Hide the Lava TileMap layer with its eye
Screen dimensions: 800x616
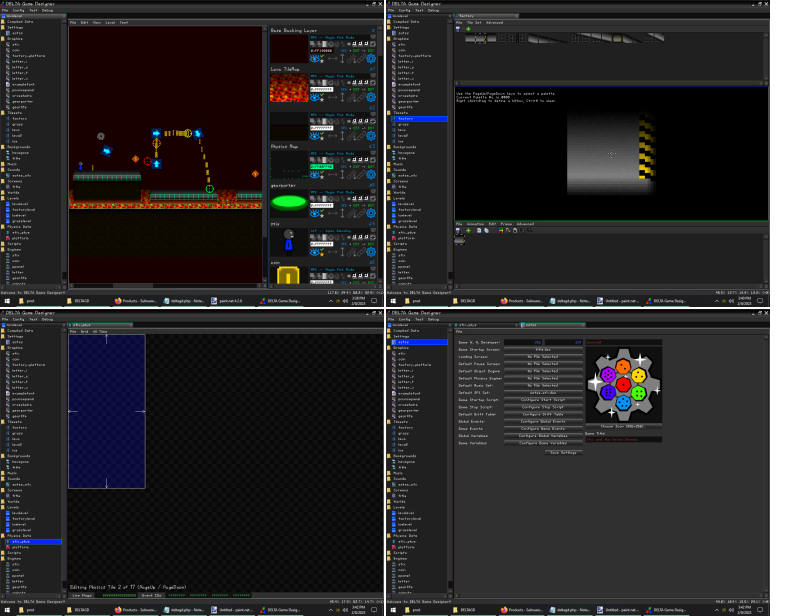click(314, 97)
